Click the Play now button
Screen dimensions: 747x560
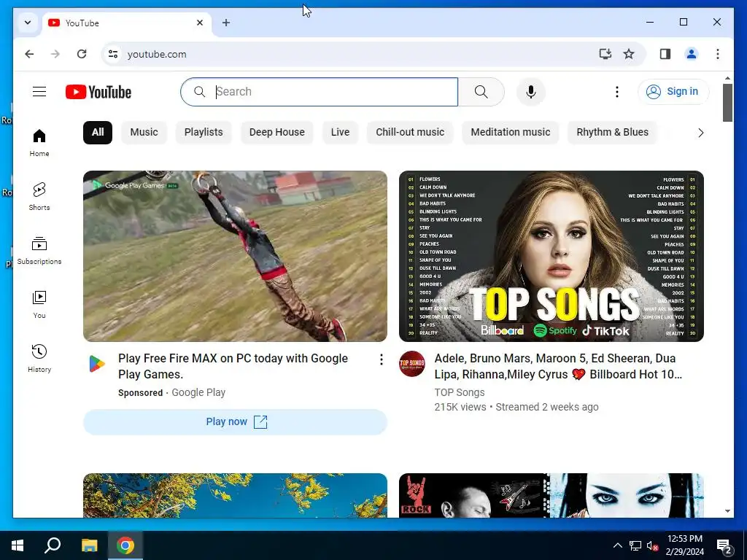point(236,422)
